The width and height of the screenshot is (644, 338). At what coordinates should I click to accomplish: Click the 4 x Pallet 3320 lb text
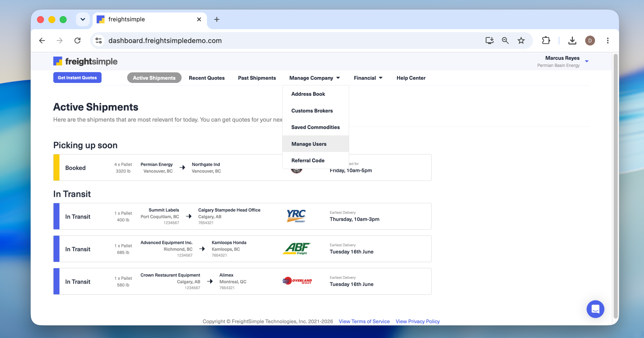tap(123, 168)
